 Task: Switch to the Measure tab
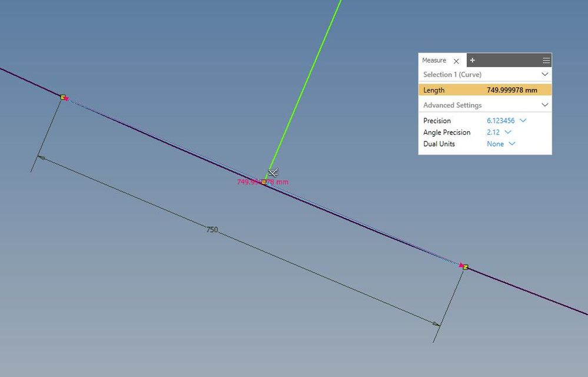pyautogui.click(x=434, y=60)
